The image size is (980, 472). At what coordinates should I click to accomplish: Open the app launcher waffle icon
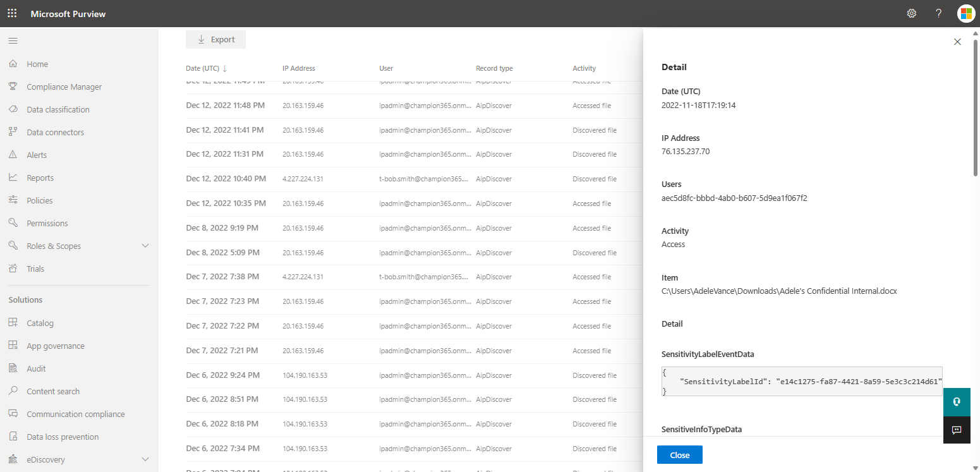tap(13, 13)
